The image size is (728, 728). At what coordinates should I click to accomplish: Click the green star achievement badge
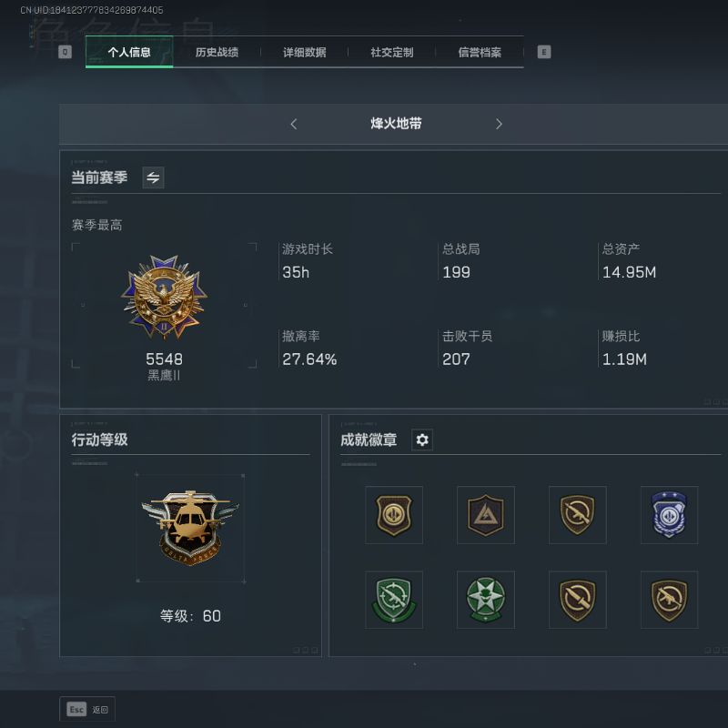(x=486, y=600)
